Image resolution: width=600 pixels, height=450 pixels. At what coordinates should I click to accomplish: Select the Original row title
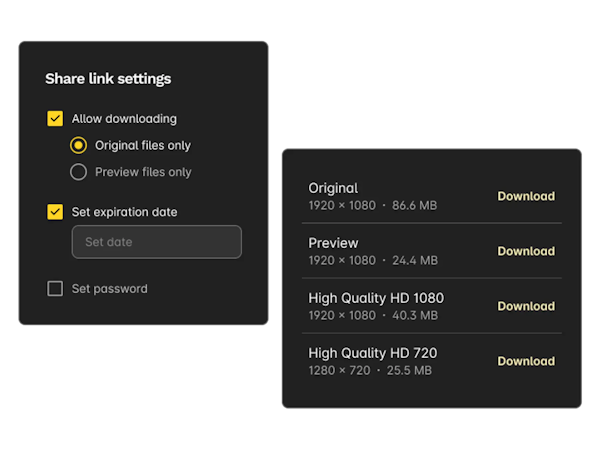(333, 188)
